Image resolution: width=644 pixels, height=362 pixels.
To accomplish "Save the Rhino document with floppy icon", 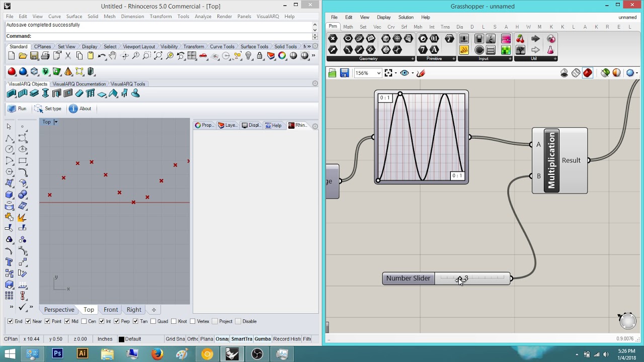I will coord(34,56).
